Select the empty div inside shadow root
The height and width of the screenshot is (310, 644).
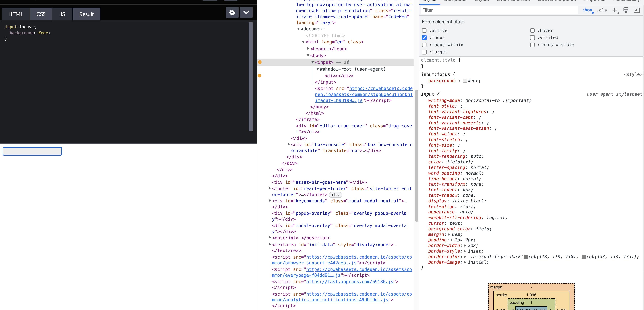point(339,76)
